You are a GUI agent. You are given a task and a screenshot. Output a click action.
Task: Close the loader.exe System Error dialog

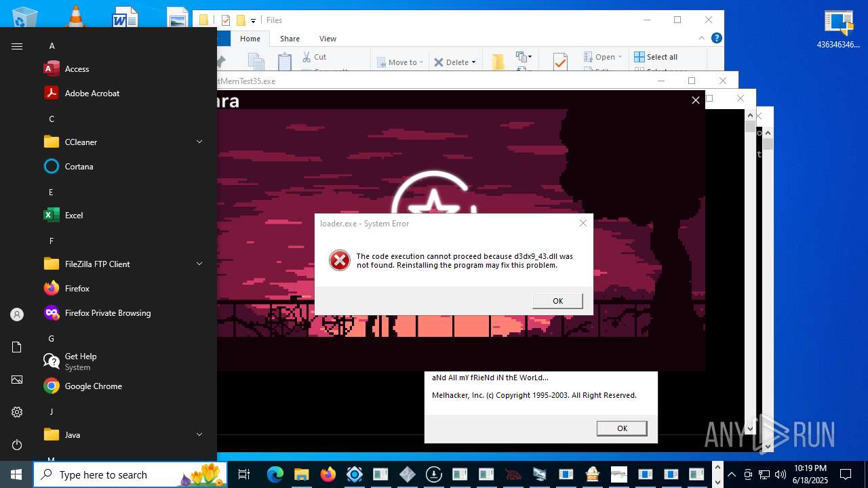583,223
